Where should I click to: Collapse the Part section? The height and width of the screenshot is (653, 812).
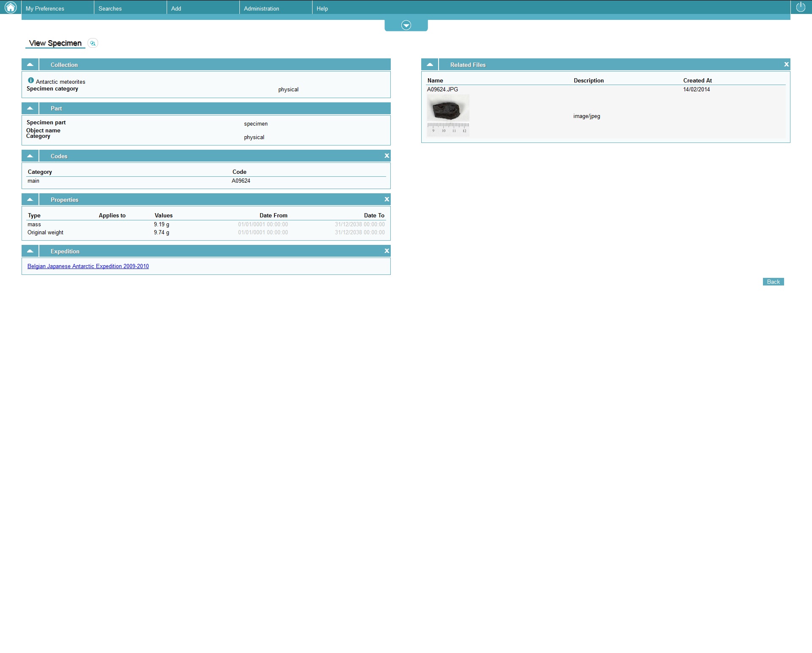[x=30, y=108]
